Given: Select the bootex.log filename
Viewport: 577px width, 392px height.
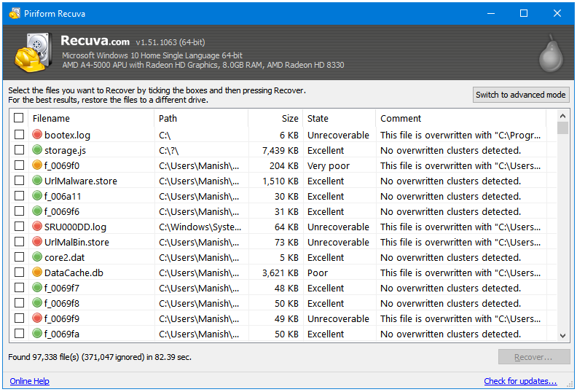Looking at the screenshot, I should [x=67, y=136].
